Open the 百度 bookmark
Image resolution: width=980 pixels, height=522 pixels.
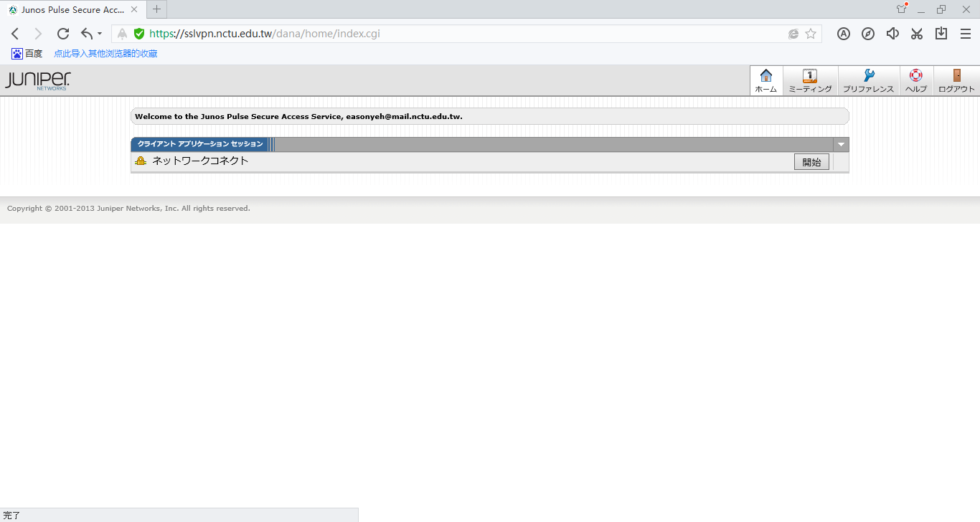pos(27,54)
